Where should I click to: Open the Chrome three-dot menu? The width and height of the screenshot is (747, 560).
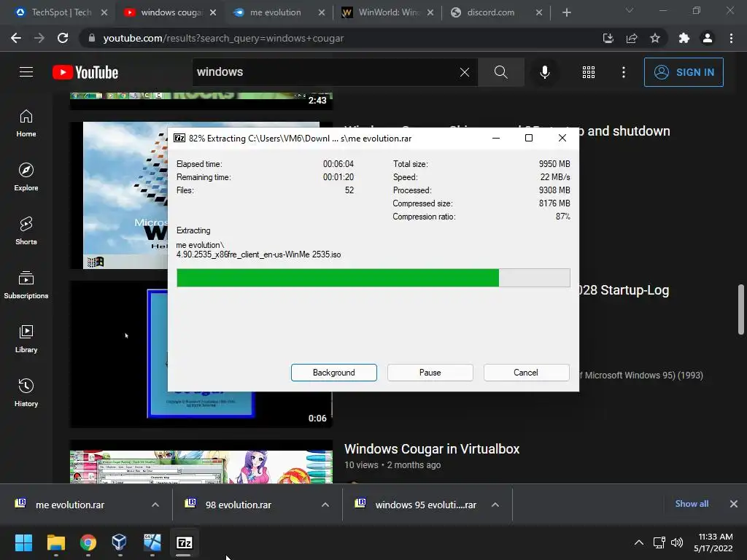point(731,38)
